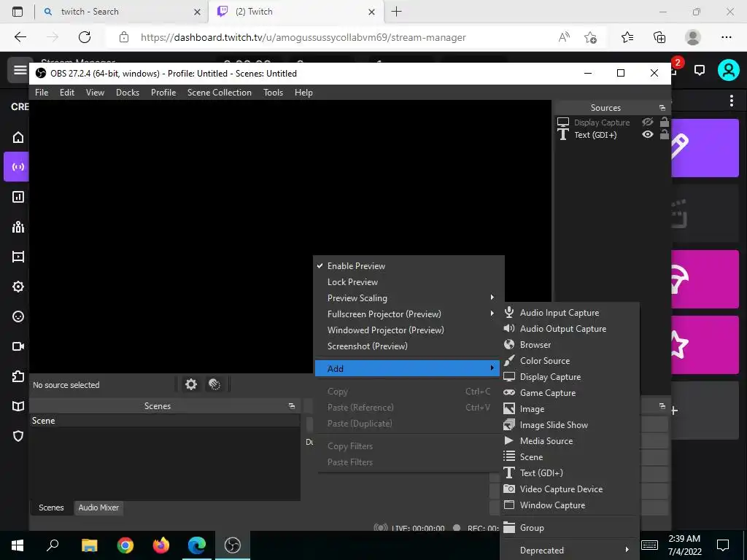Open Twitch community icon in sidebar
Viewport: 747px width, 560px height.
pos(18,227)
